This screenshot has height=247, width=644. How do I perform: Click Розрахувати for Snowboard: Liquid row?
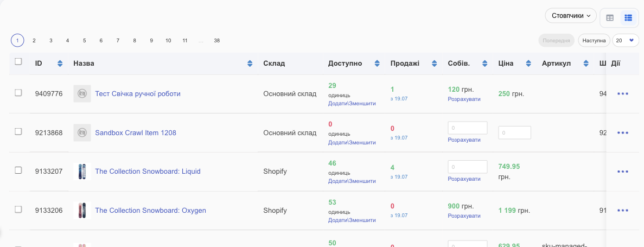(x=464, y=179)
